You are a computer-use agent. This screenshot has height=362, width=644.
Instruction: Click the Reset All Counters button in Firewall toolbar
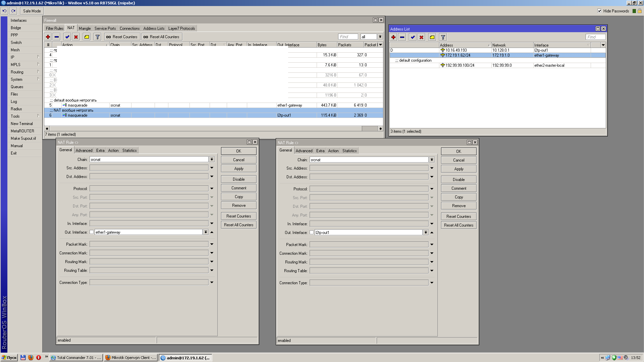tap(162, 37)
